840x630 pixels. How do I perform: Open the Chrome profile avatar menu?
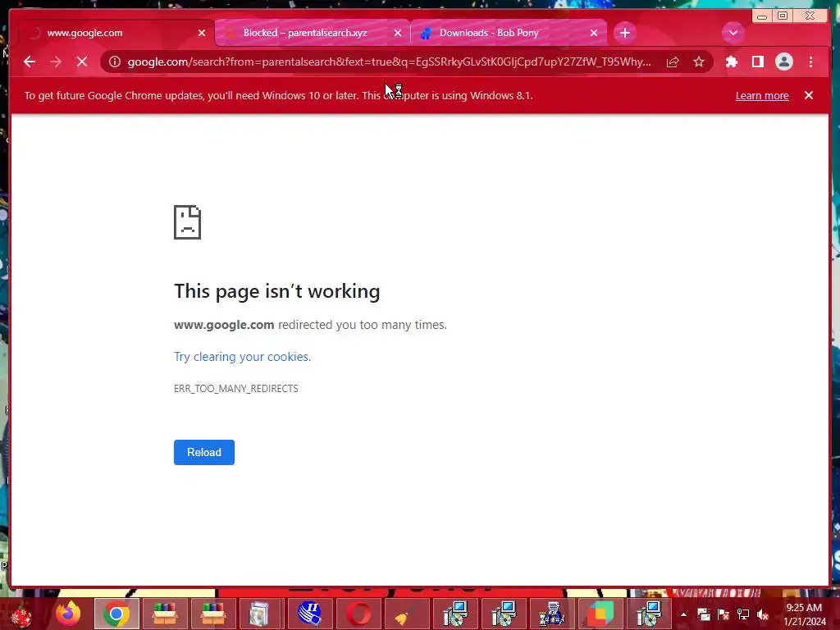click(x=783, y=62)
